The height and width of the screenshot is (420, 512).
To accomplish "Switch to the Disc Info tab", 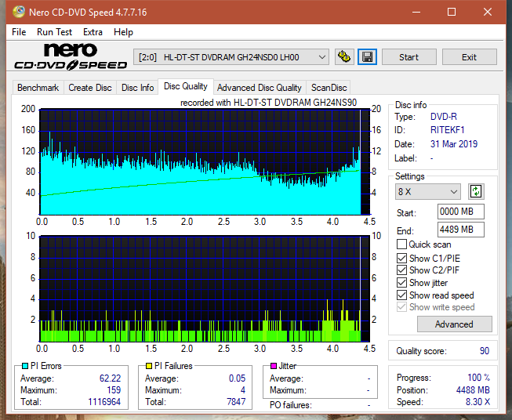I will point(137,88).
